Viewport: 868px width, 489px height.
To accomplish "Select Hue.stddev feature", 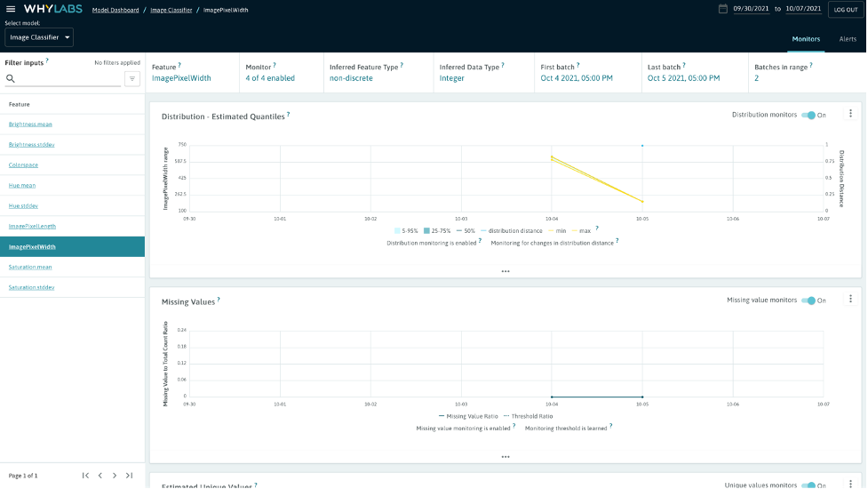I will tap(23, 206).
